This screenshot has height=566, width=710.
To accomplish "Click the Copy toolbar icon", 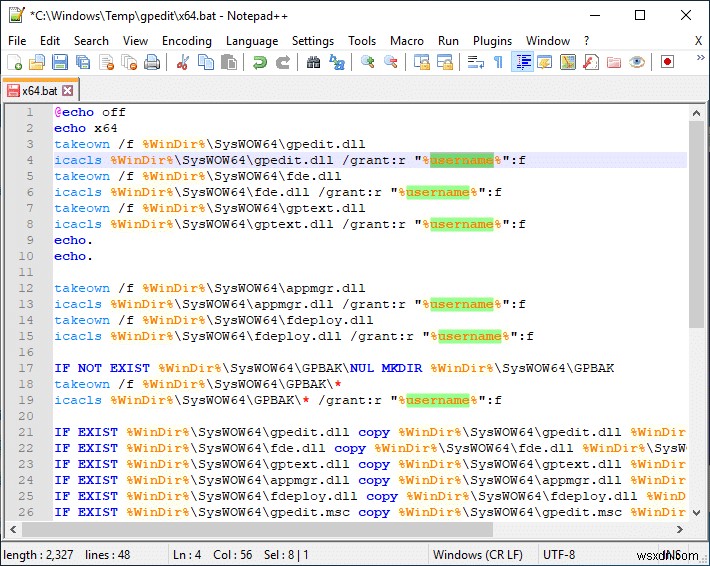I will 206,62.
